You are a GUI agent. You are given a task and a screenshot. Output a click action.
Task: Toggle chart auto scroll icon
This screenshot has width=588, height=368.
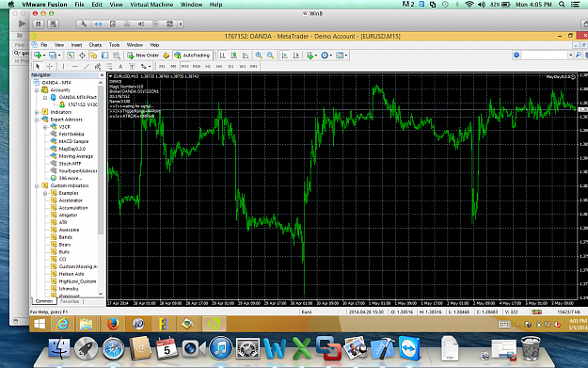pyautogui.click(x=285, y=56)
